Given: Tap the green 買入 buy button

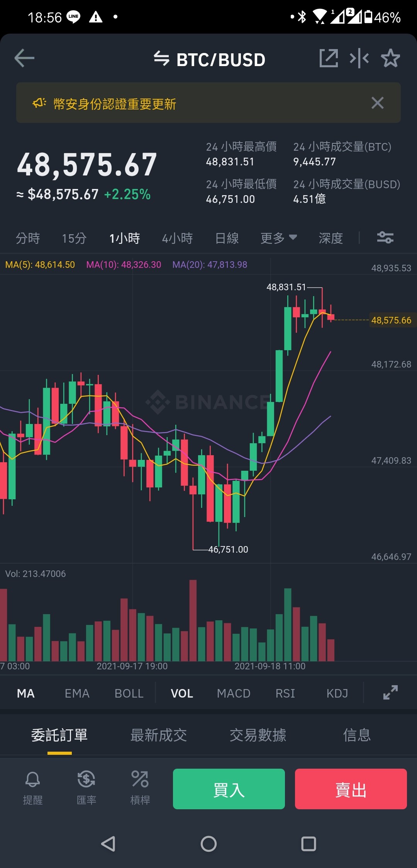Looking at the screenshot, I should [229, 789].
